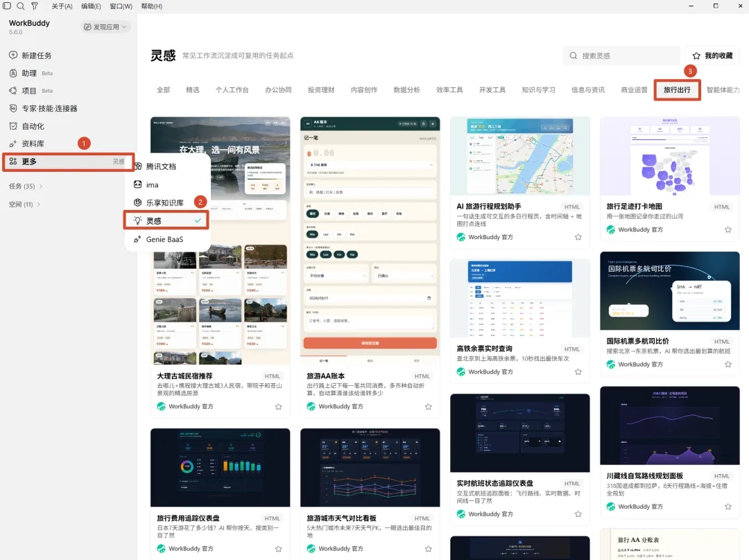749x560 pixels.
Task: Favorite the 川藏线自驾路线规划面板 card star
Action: click(x=728, y=507)
